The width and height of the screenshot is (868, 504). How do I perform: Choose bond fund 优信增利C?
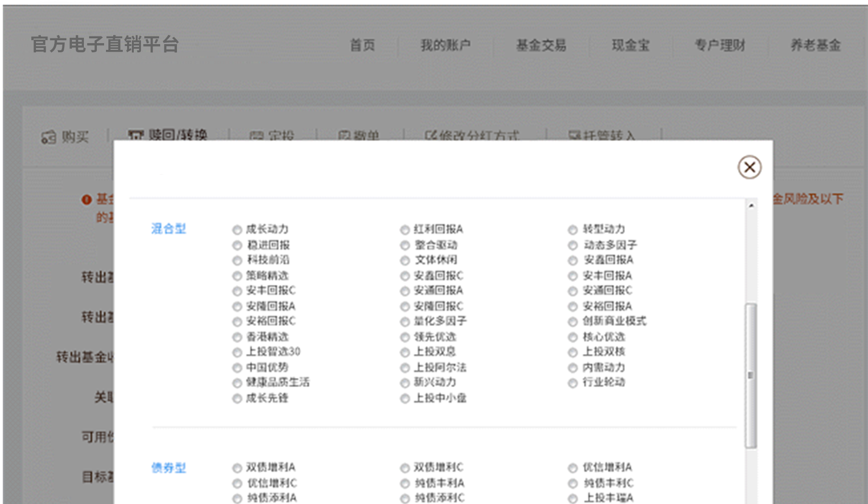pyautogui.click(x=237, y=483)
